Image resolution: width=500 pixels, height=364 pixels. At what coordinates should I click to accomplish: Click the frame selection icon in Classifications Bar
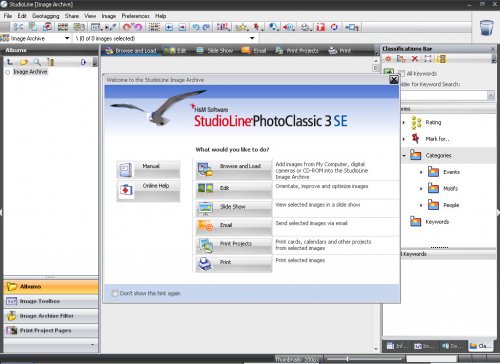coord(428,59)
